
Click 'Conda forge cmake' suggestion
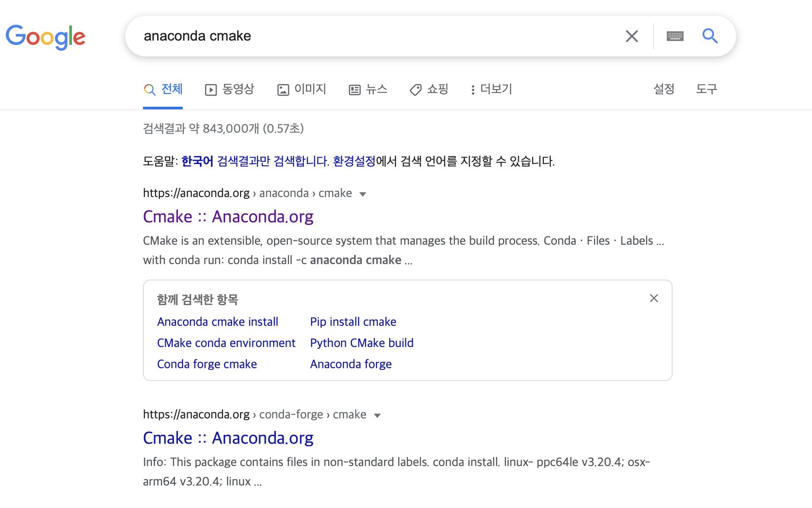(207, 364)
